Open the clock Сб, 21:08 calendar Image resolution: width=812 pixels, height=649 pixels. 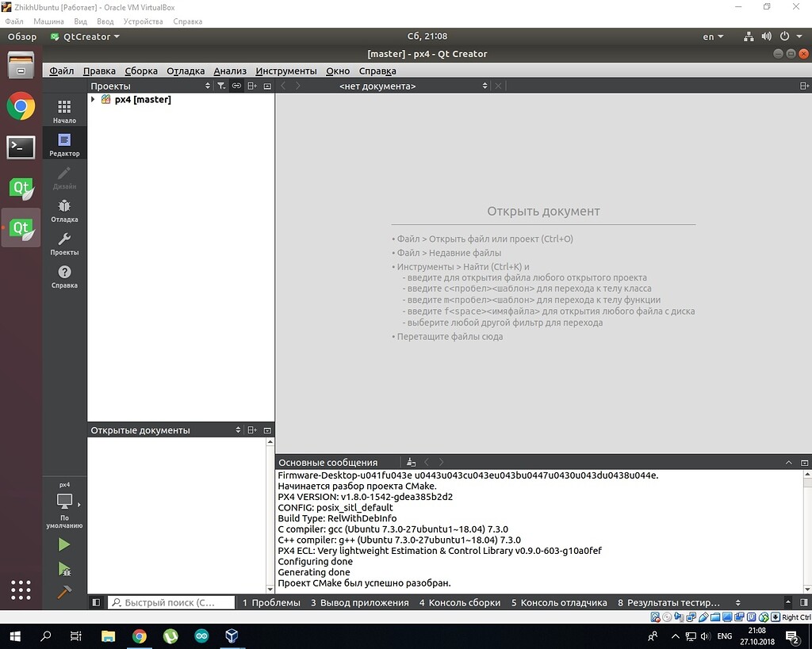(x=427, y=36)
